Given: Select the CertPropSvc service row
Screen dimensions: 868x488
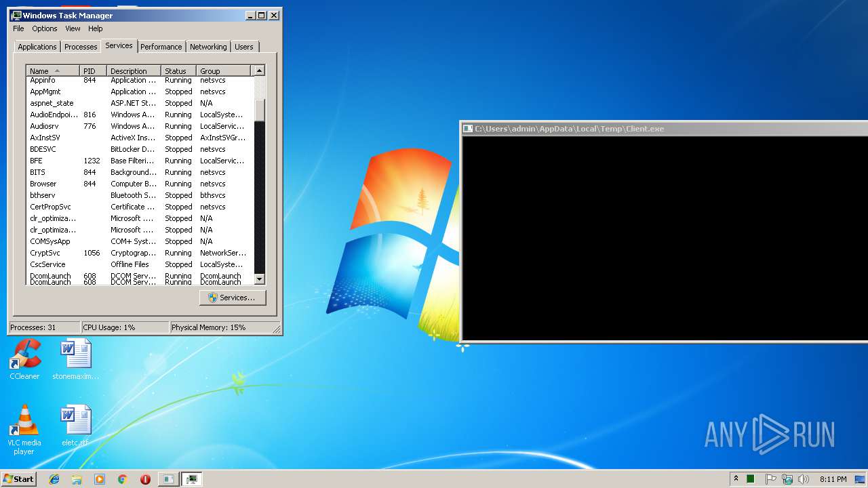Looking at the screenshot, I should click(140, 207).
